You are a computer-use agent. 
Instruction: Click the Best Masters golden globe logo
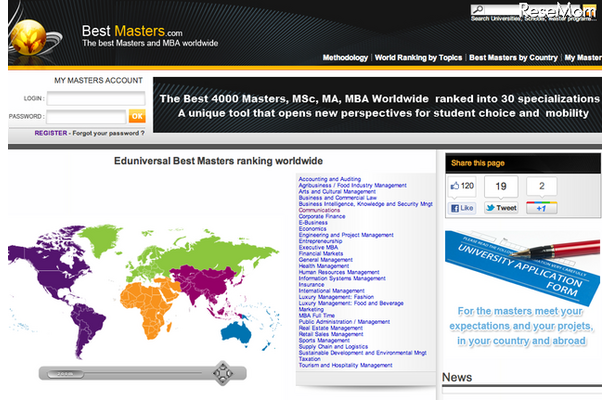point(28,38)
